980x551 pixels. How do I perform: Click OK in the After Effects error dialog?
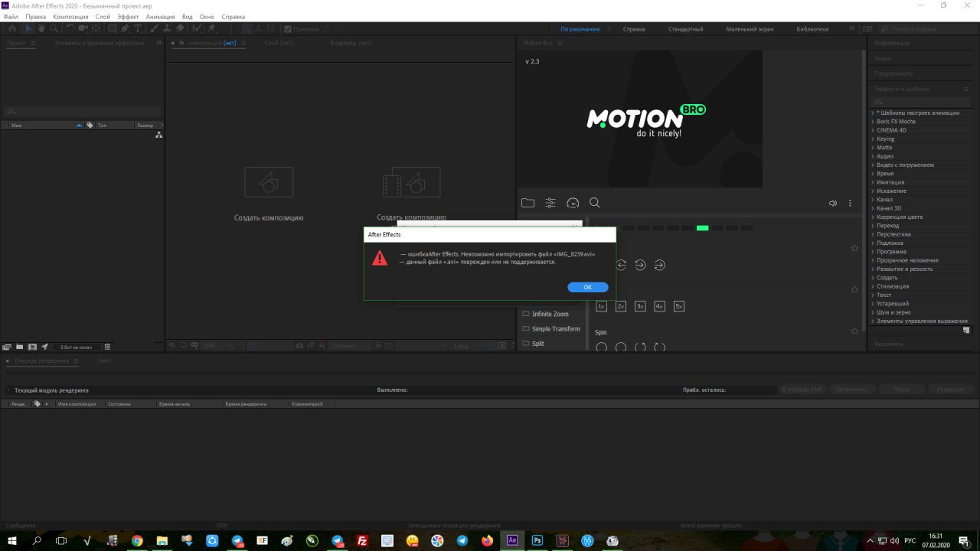pyautogui.click(x=588, y=287)
